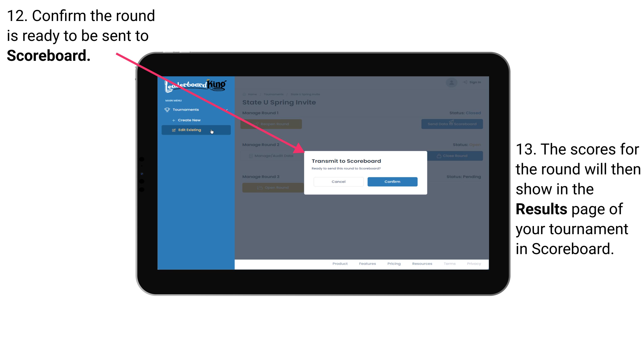Image resolution: width=644 pixels, height=346 pixels.
Task: Click the Edit Existing pencil icon
Action: (173, 130)
